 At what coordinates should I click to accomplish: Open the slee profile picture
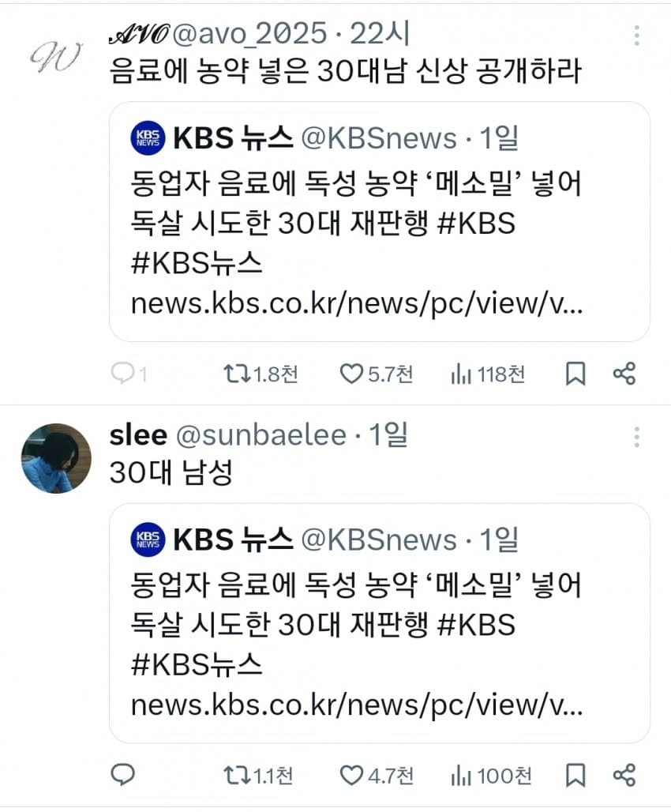[x=55, y=459]
